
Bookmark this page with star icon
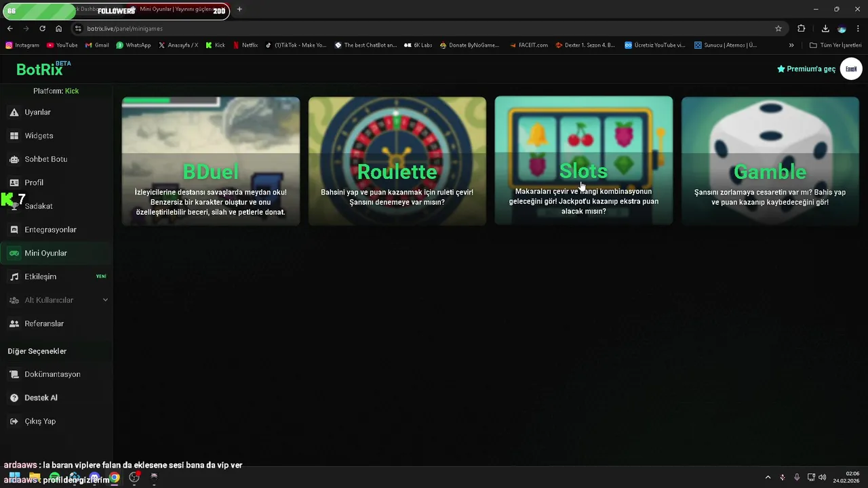(778, 28)
